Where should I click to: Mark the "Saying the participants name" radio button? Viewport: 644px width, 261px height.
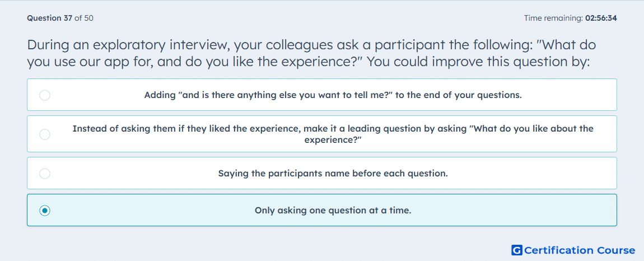point(45,174)
